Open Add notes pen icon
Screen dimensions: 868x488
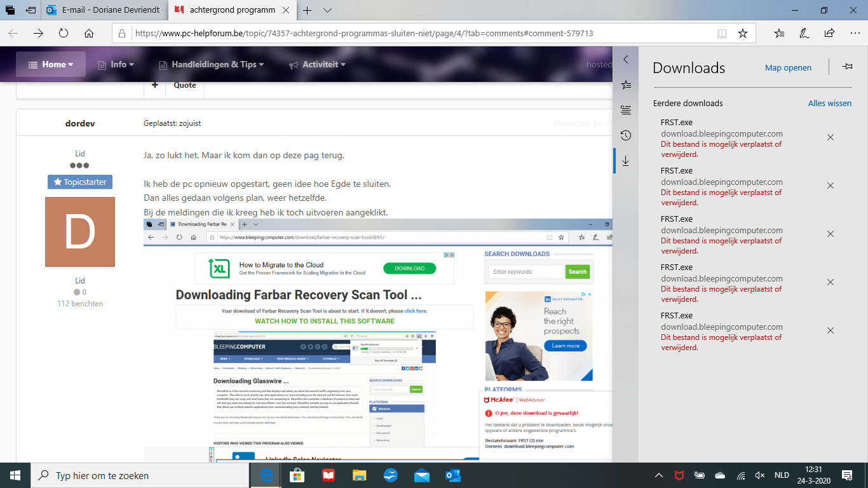(804, 33)
